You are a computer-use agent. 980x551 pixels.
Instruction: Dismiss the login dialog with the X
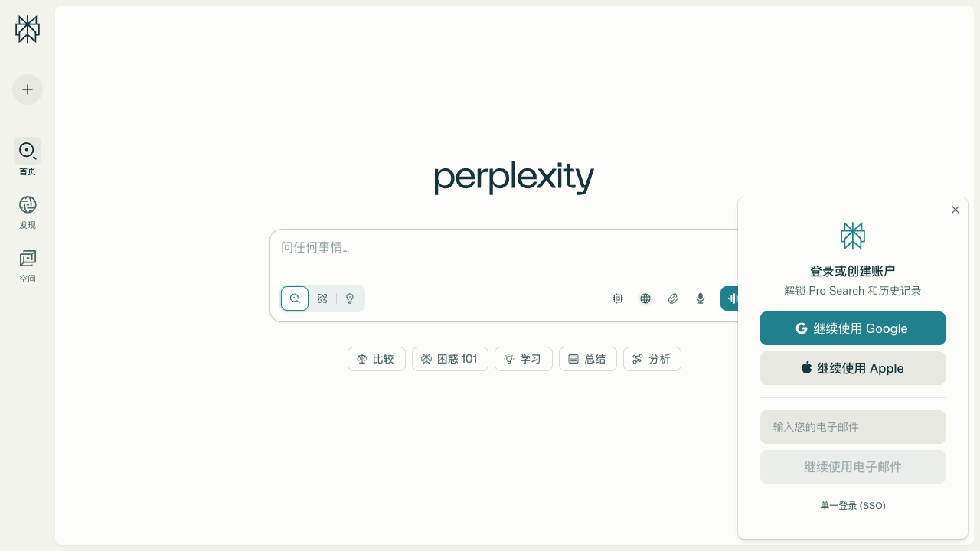(955, 209)
